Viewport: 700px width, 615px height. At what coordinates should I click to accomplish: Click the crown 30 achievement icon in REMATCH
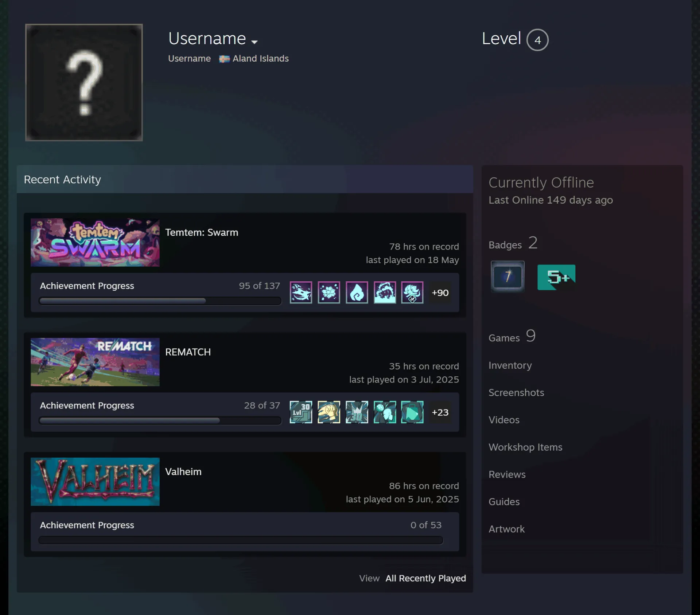[357, 412]
